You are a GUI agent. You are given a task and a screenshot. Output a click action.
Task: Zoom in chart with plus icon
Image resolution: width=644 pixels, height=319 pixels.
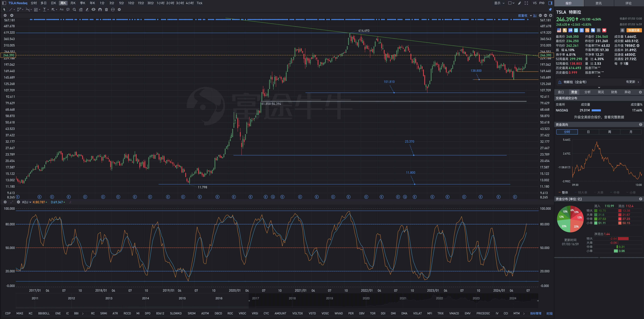pyautogui.click(x=551, y=16)
